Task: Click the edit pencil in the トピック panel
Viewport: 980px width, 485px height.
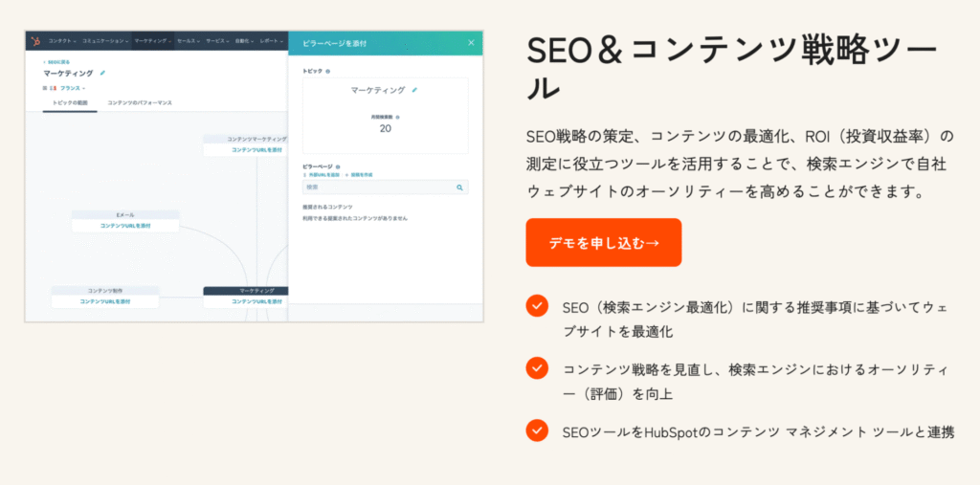Action: tap(414, 90)
